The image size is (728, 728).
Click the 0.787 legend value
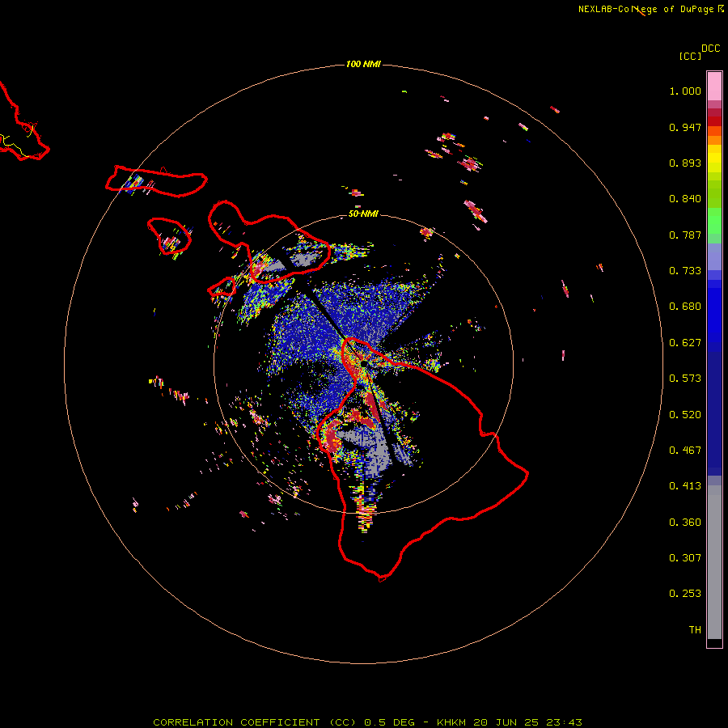coord(685,235)
